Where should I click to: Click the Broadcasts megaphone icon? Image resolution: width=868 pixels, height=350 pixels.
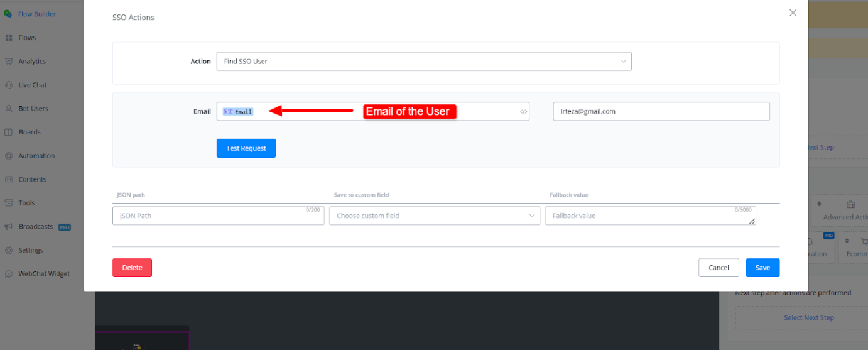9,227
